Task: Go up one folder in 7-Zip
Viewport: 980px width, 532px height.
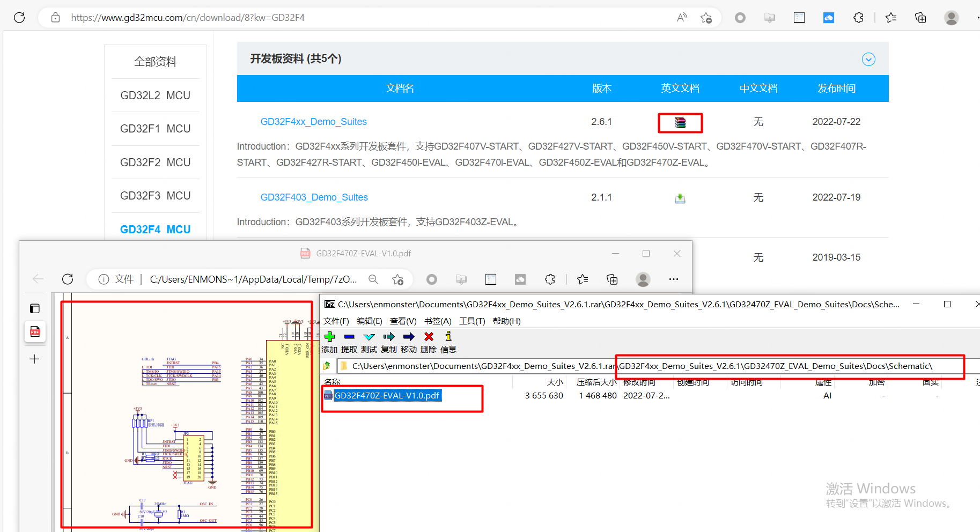Action: (x=327, y=366)
